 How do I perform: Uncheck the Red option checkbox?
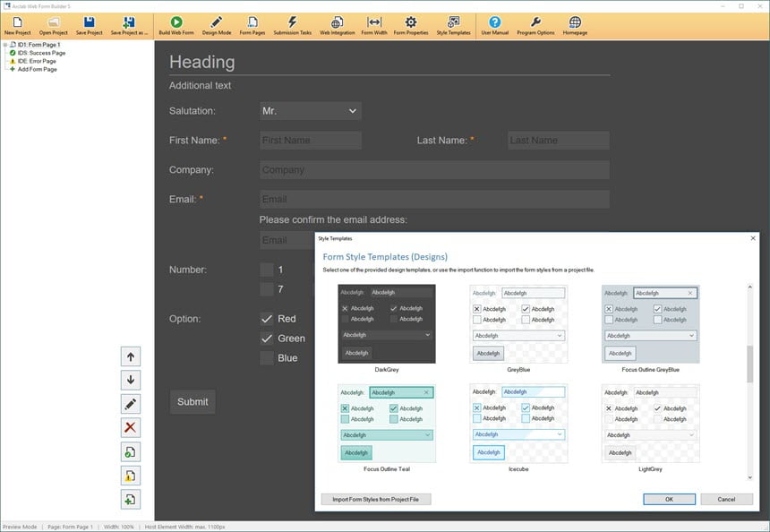[x=267, y=319]
